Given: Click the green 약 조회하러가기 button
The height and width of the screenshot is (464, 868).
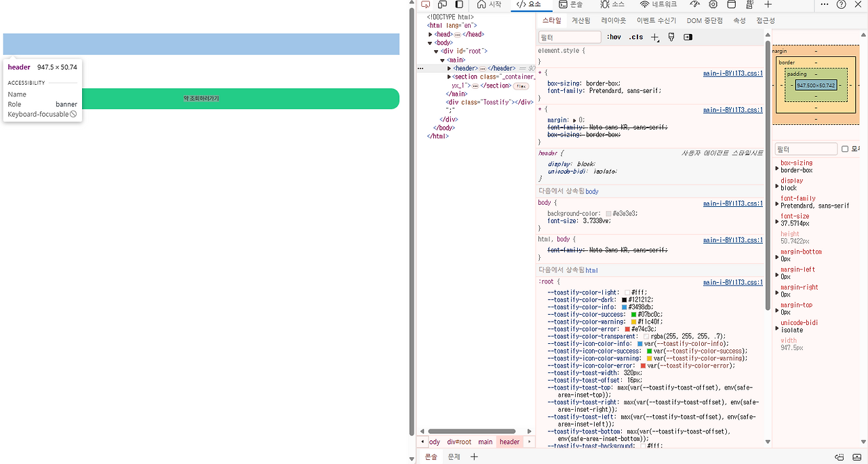Looking at the screenshot, I should click(201, 98).
